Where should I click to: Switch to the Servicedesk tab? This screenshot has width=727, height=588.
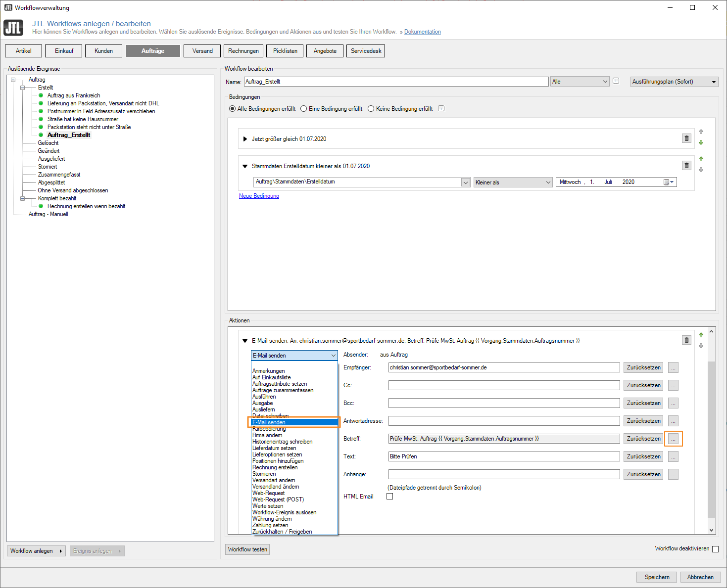(x=366, y=51)
